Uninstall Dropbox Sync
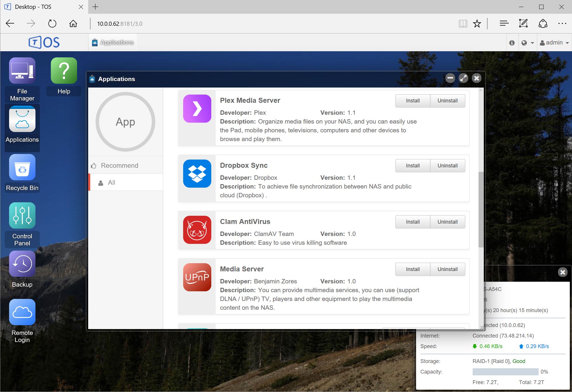 click(447, 166)
